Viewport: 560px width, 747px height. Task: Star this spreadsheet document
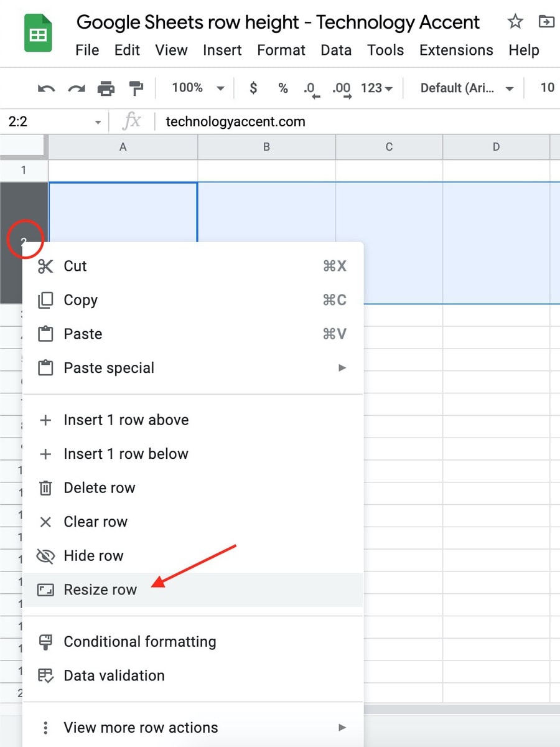(x=515, y=22)
